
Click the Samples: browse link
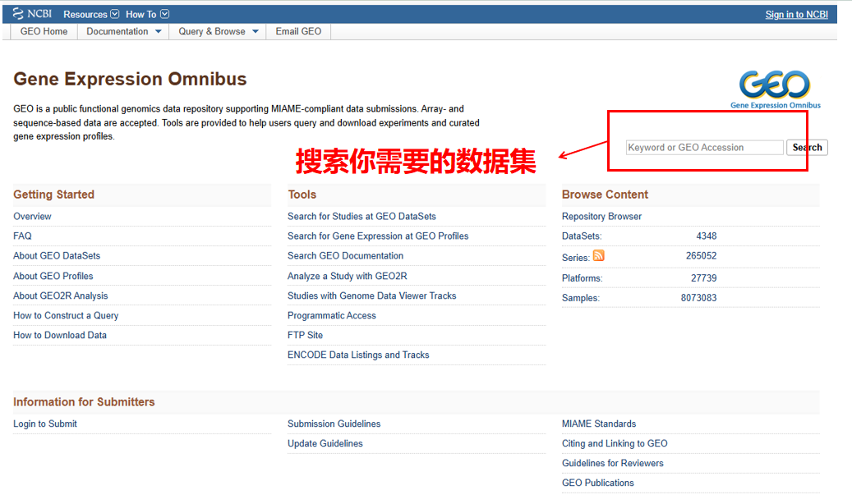pos(580,298)
